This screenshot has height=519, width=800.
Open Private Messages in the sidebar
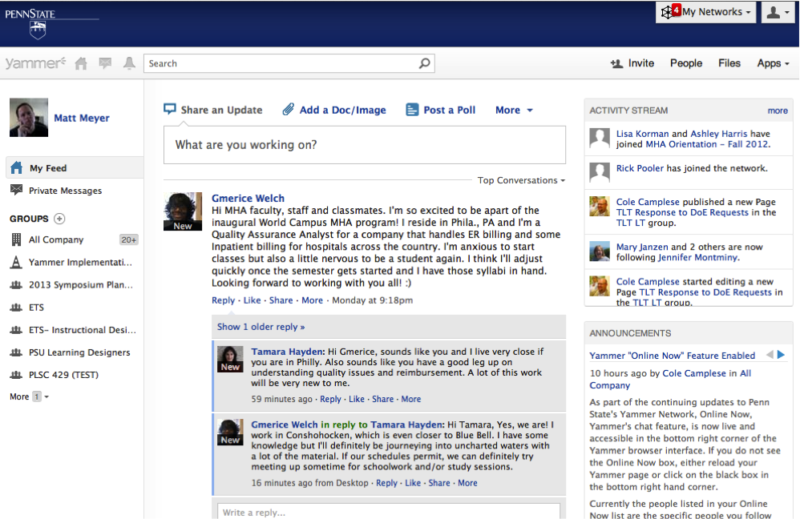65,191
